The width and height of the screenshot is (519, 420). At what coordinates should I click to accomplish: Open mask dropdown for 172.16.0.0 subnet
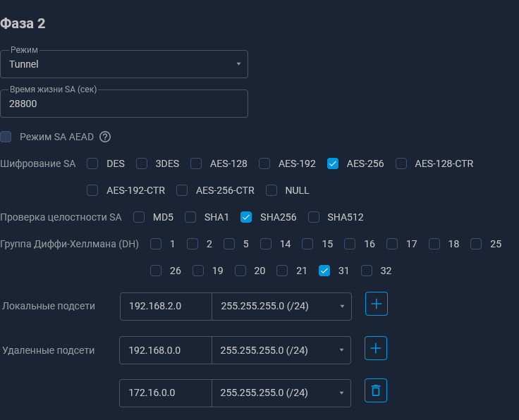point(281,393)
